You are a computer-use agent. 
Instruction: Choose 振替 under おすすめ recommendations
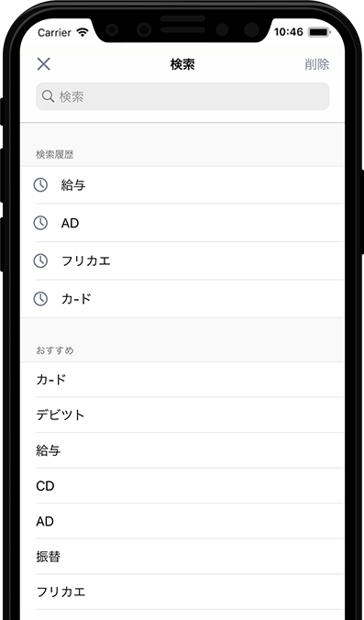click(182, 557)
